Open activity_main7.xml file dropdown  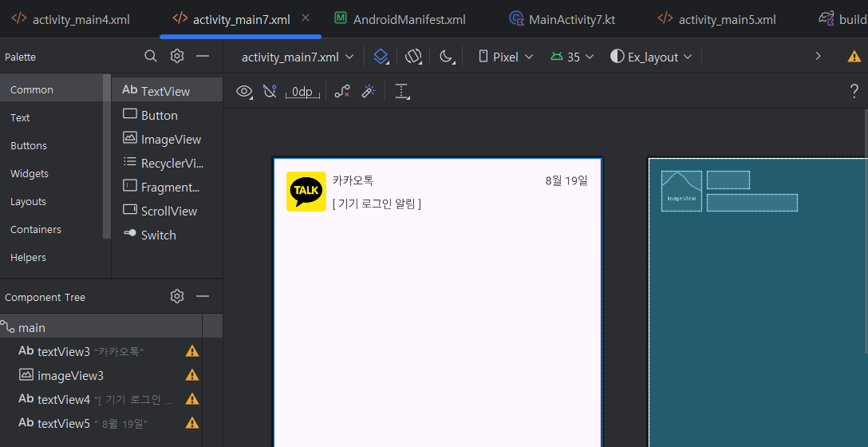(x=298, y=57)
